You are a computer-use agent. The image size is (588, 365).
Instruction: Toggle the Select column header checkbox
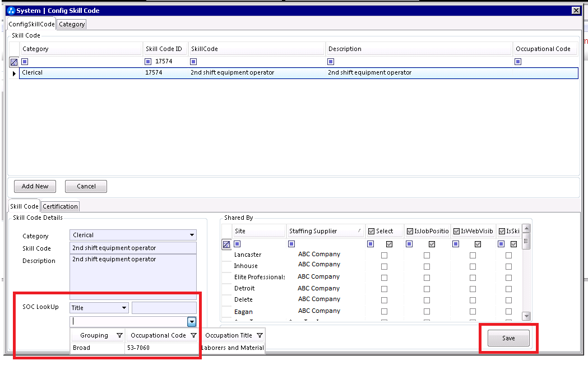[x=371, y=231]
